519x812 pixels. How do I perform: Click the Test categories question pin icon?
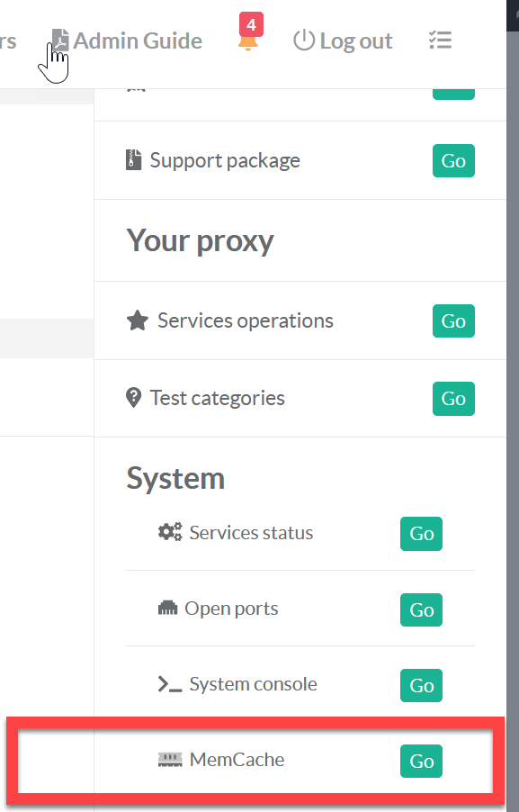[x=133, y=398]
